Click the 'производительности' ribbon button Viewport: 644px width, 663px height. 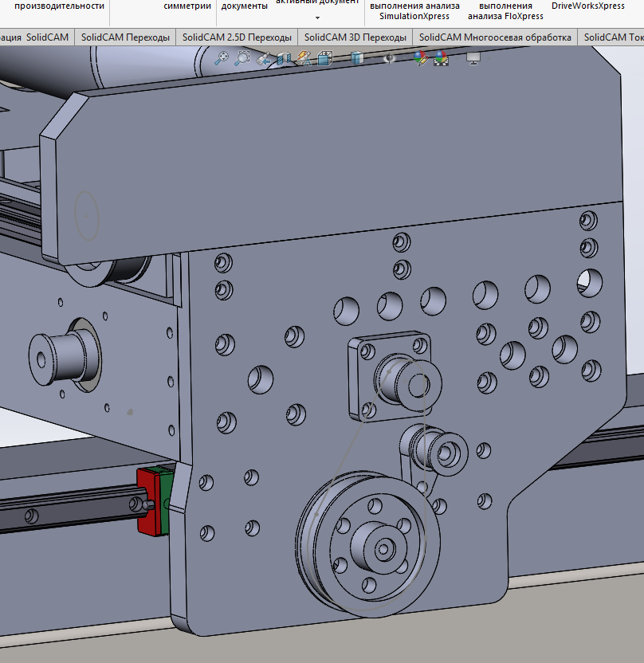point(59,6)
